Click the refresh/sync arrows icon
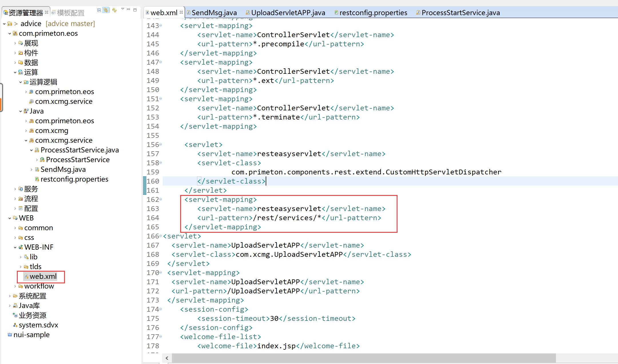The image size is (618, 364). click(114, 10)
